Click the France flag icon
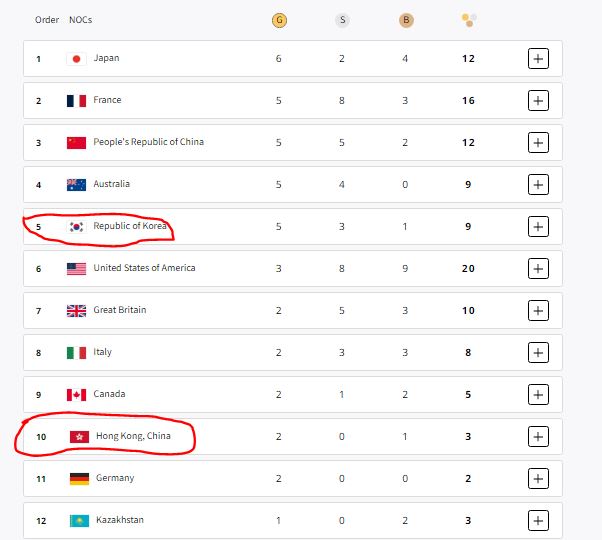The width and height of the screenshot is (602, 540). tap(77, 101)
